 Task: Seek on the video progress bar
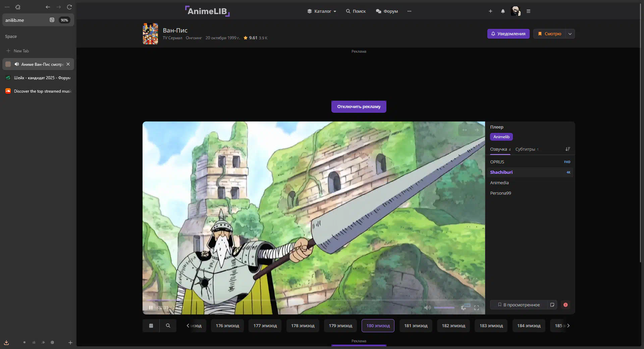[314, 300]
